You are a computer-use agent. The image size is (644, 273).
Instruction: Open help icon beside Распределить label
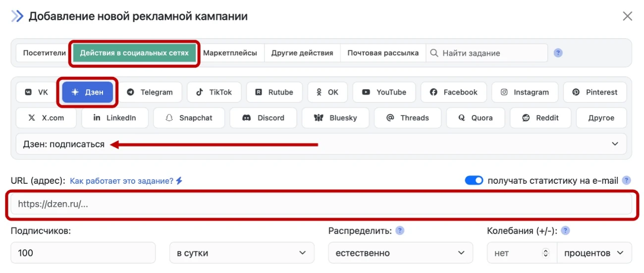pos(400,231)
